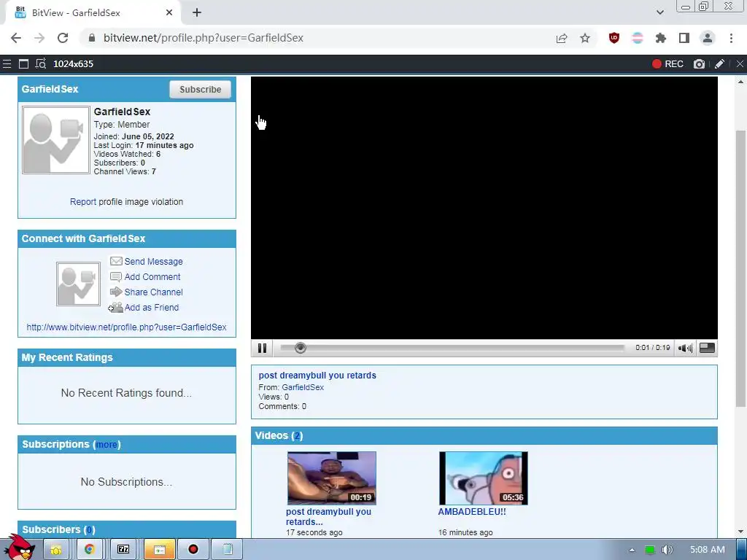This screenshot has height=560, width=747.
Task: Click the red-dot recorder taskbar icon
Action: [x=193, y=550]
